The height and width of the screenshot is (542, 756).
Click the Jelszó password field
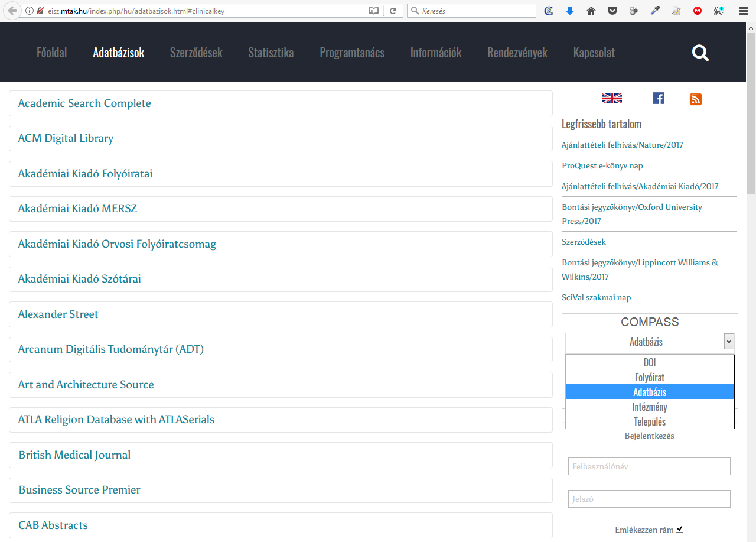(649, 499)
